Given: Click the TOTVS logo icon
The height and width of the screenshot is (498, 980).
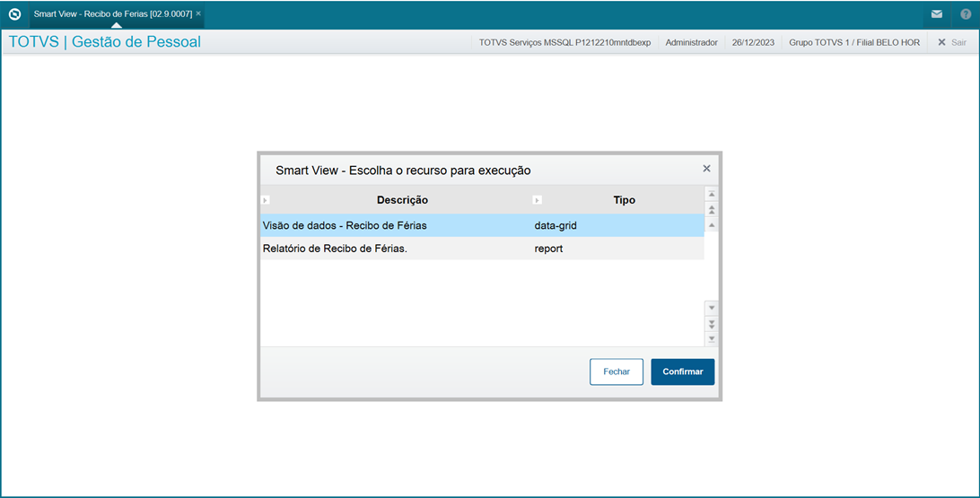Looking at the screenshot, I should pyautogui.click(x=14, y=14).
